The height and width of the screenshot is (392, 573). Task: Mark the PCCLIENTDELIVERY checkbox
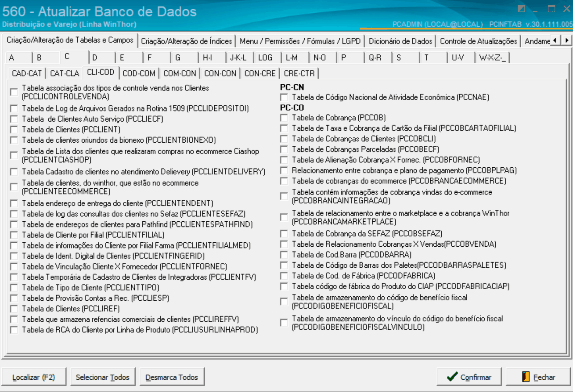coord(14,172)
